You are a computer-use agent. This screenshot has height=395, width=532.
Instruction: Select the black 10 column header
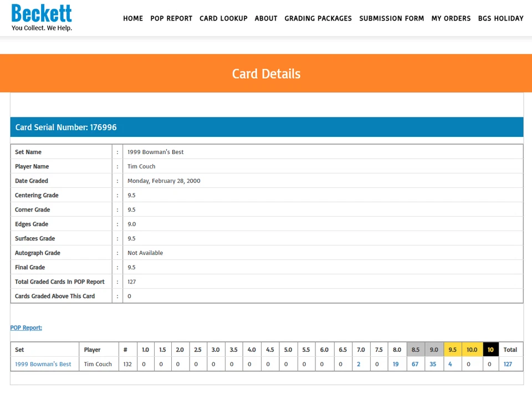[490, 350]
